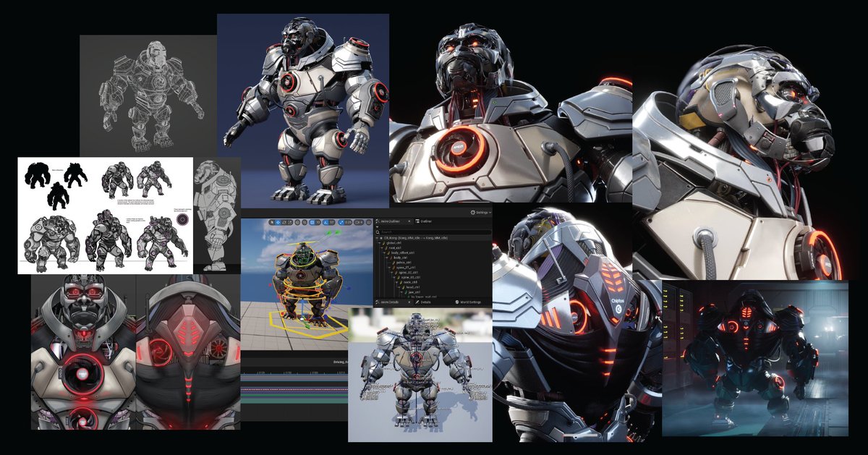This screenshot has height=455, width=868.
Task: Toggle rotation angle snapping in viewport toolbar
Action: [x=325, y=222]
